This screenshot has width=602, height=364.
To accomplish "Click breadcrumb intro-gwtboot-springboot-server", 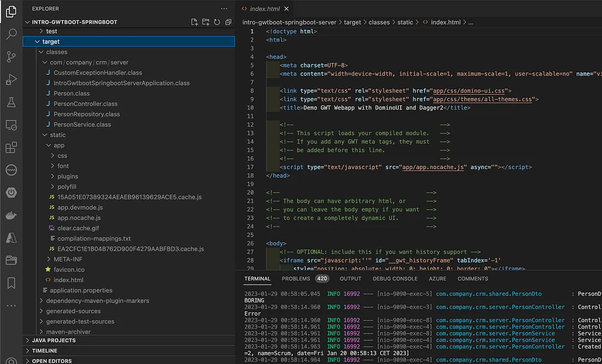I will 289,22.
